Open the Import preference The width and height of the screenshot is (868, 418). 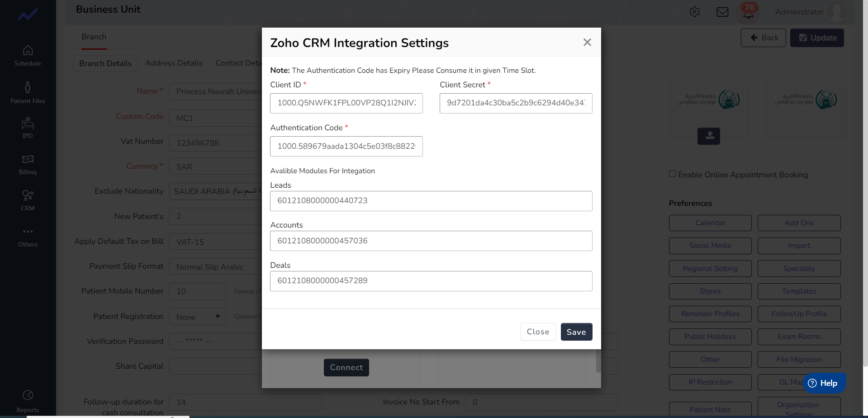click(799, 246)
